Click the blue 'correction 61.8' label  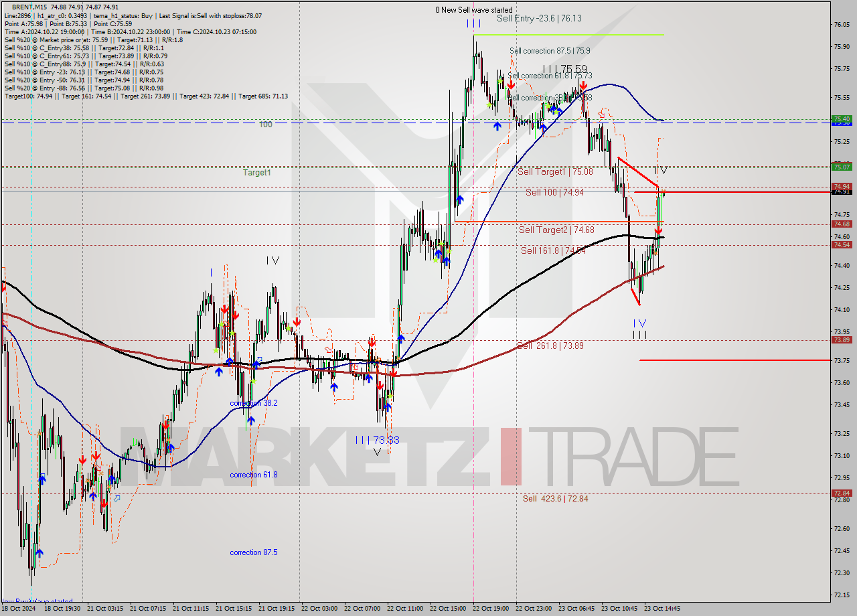[x=254, y=475]
